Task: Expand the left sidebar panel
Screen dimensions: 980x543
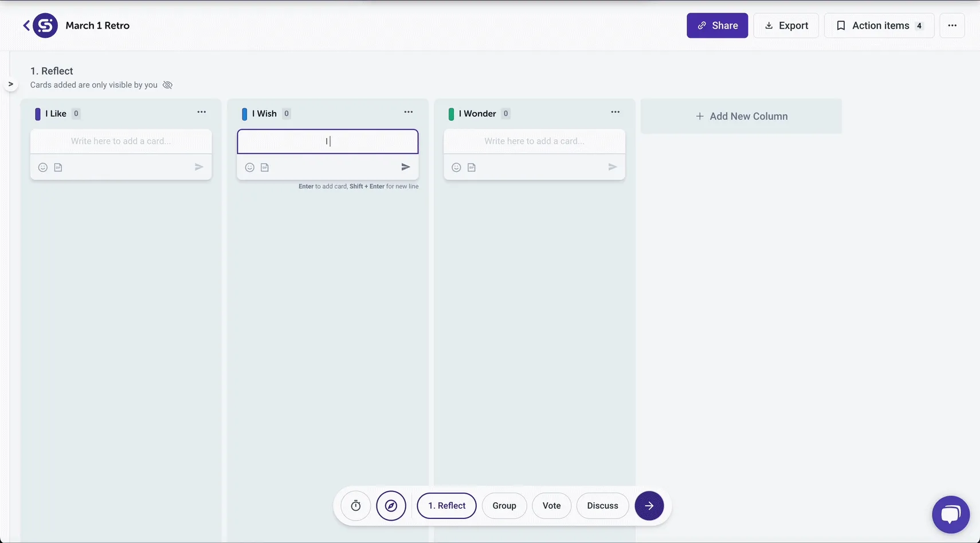Action: click(x=10, y=84)
